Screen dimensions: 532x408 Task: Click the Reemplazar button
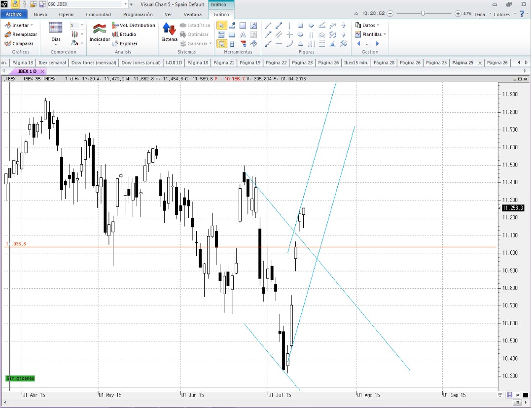pos(21,34)
